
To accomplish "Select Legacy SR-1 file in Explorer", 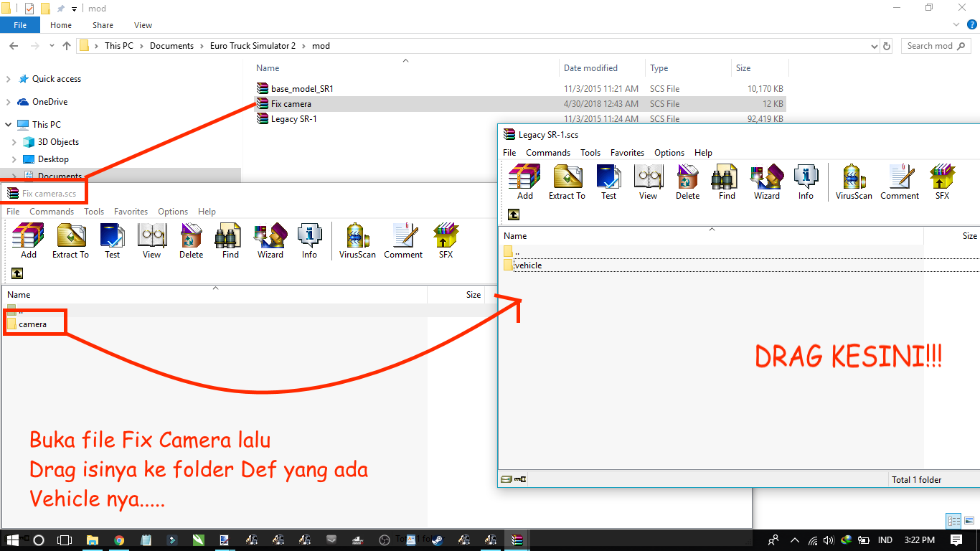I will pyautogui.click(x=293, y=119).
